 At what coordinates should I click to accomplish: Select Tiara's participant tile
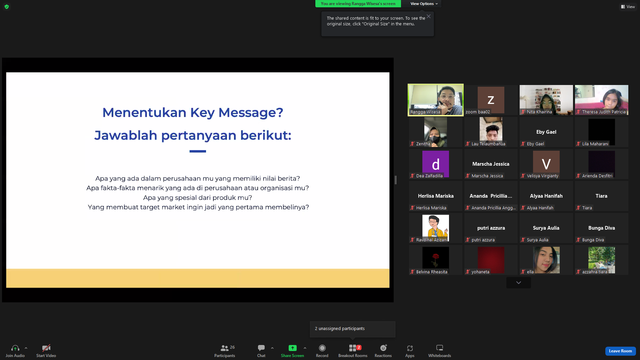click(x=602, y=196)
